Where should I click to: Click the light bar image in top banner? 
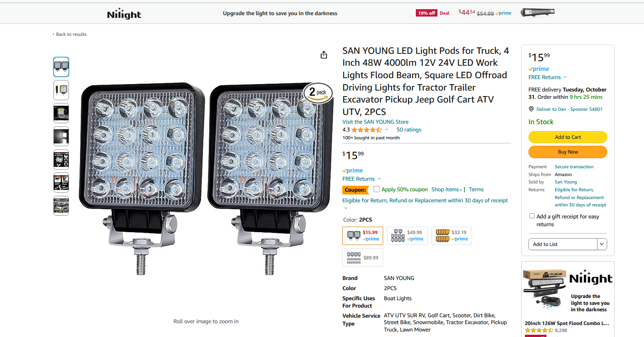(x=537, y=12)
